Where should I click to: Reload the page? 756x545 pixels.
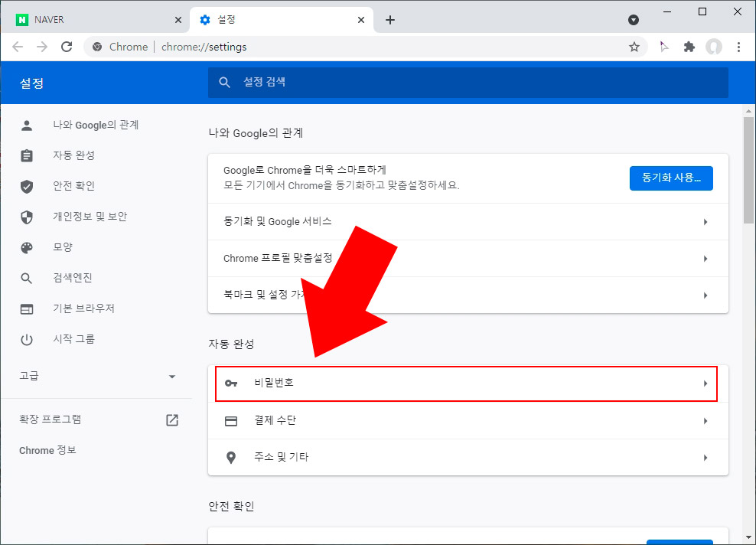(67, 47)
